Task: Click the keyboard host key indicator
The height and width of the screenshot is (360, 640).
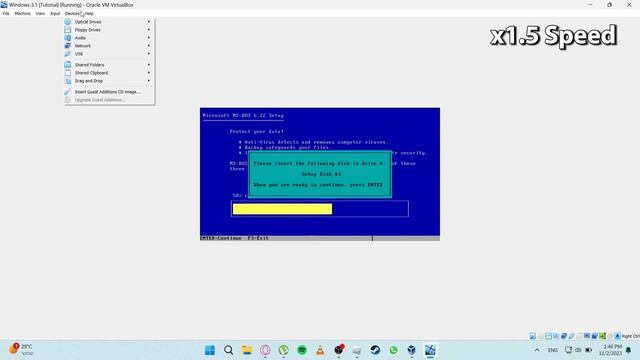Action: pyautogui.click(x=618, y=336)
